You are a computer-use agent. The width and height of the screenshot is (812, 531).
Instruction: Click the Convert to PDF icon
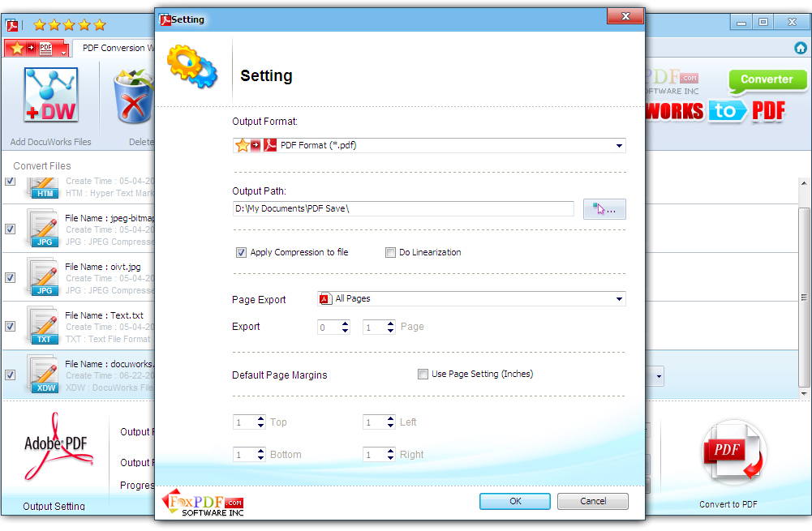(x=733, y=453)
